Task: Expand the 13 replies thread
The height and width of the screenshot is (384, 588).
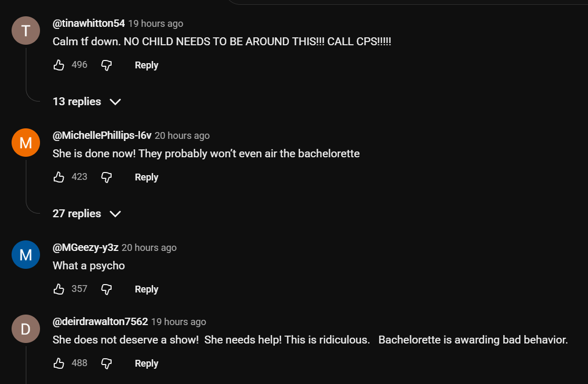Action: tap(87, 102)
